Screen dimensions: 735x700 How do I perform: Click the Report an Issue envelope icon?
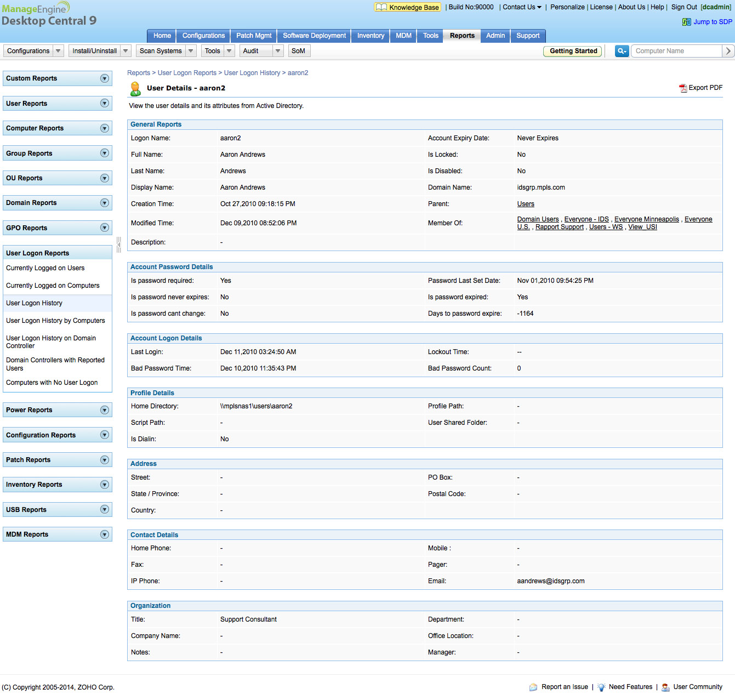coord(533,687)
